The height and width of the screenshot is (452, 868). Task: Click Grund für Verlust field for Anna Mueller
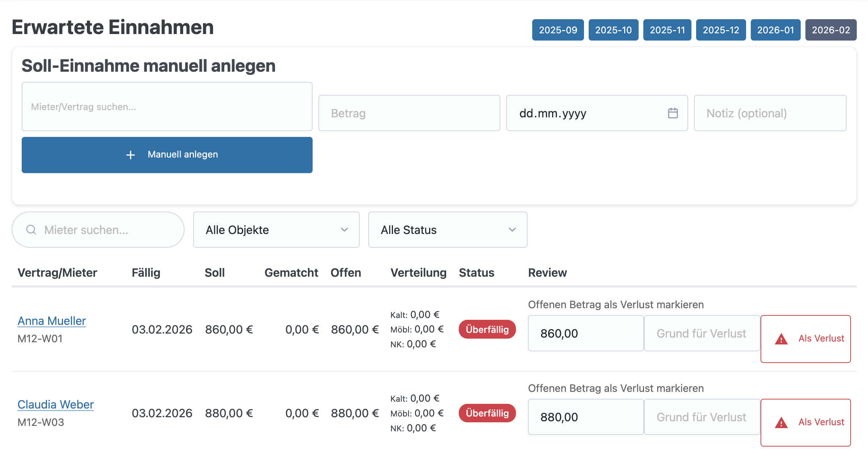pyautogui.click(x=702, y=333)
